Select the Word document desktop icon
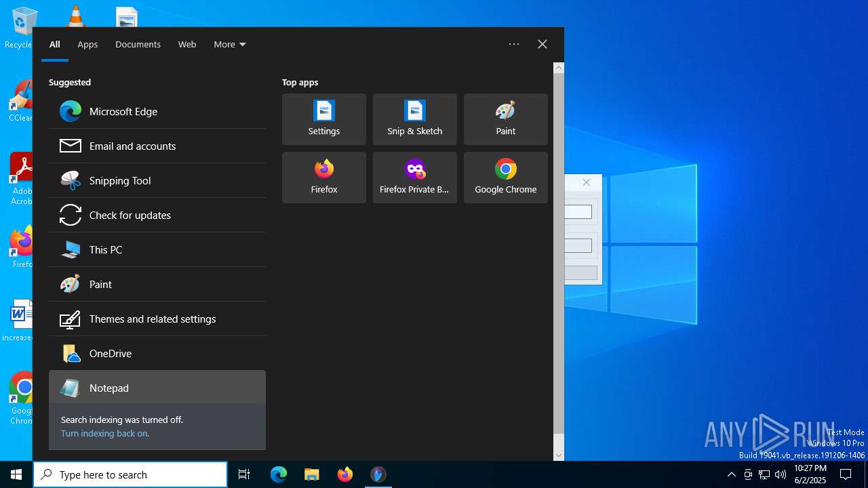 coord(19,320)
